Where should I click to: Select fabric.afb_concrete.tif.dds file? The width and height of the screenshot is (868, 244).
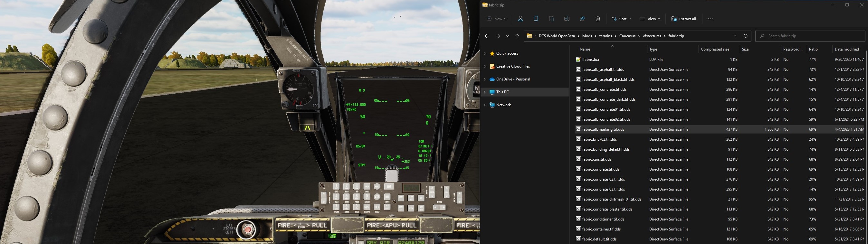[x=604, y=89]
